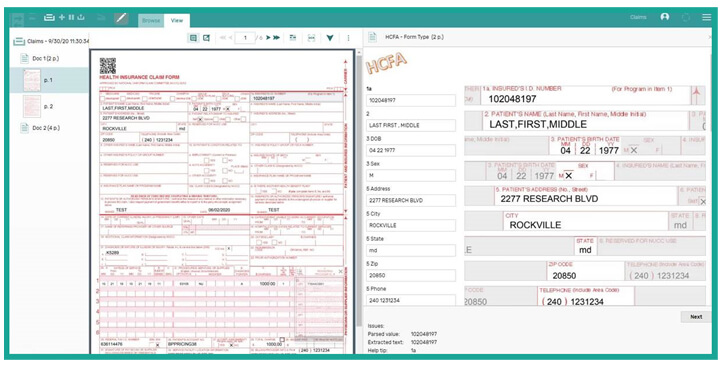Image resolution: width=722 pixels, height=366 pixels.
Task: Select the pencil edit tool icon
Action: 121,18
